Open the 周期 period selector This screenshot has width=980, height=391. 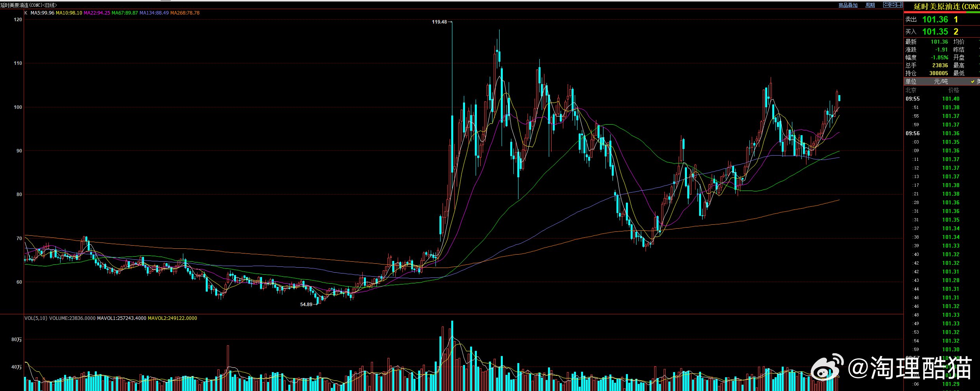(x=870, y=5)
